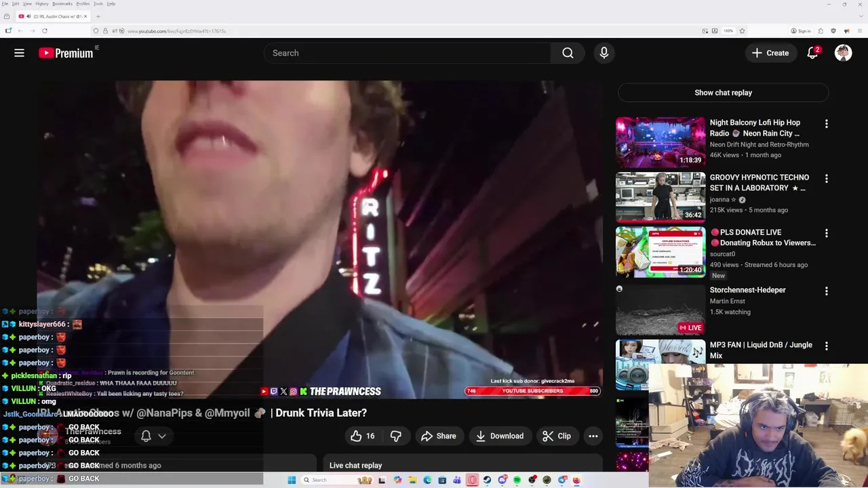Open options for Groovy Hypnotic Techno video
The width and height of the screenshot is (868, 488).
point(826,179)
